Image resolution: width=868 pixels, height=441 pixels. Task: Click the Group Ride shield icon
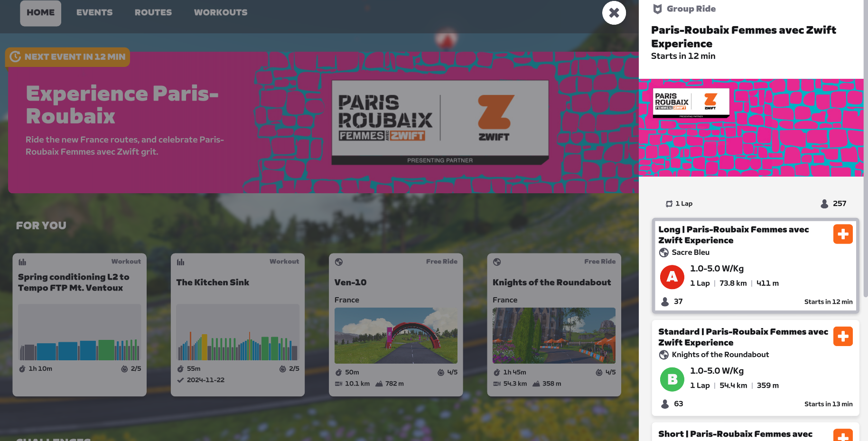657,9
